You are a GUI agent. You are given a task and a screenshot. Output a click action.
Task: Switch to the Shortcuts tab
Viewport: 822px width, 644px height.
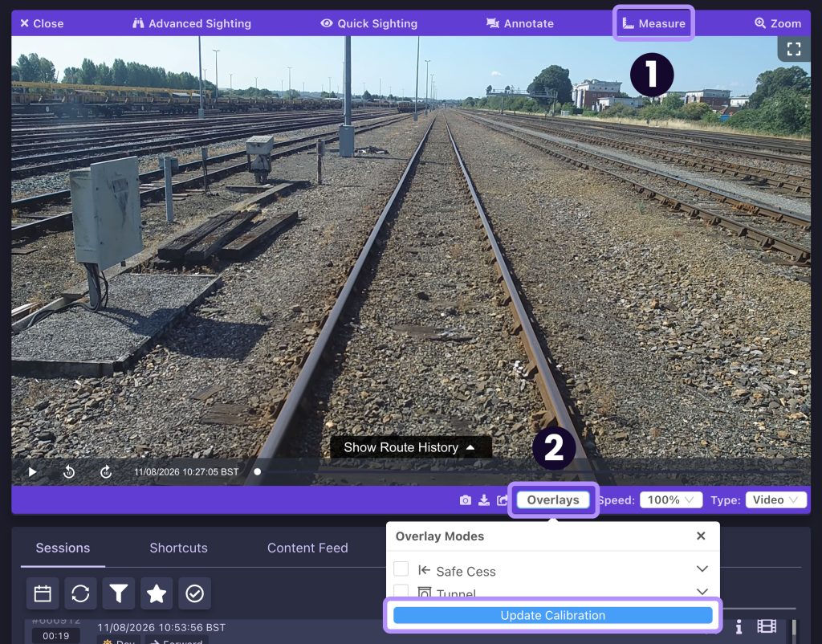pyautogui.click(x=178, y=548)
